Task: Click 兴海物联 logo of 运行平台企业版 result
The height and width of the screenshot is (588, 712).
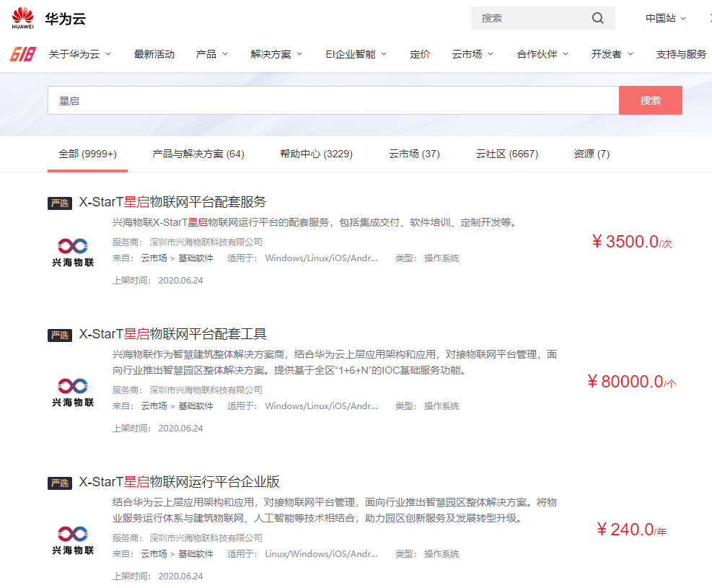Action: coord(73,540)
